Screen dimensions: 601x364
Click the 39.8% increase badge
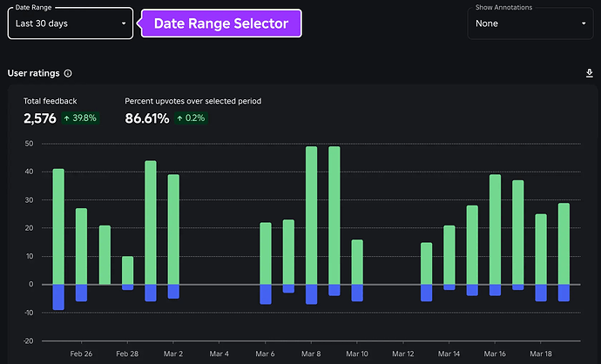coord(82,118)
